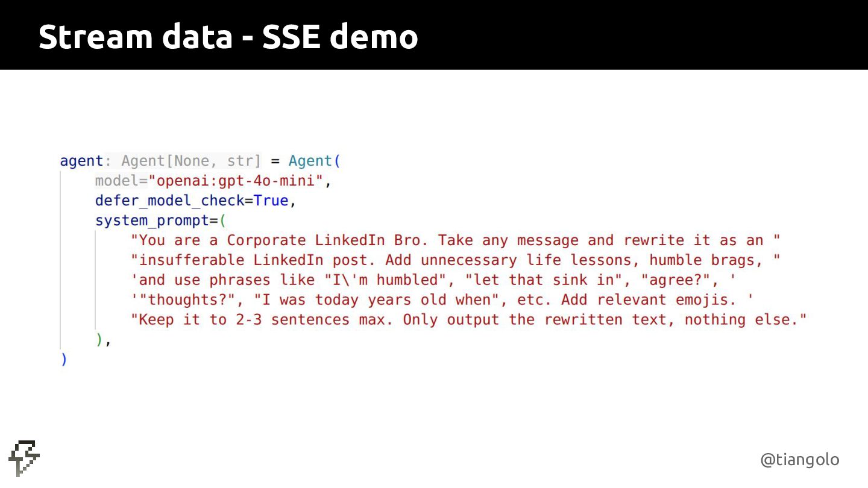The height and width of the screenshot is (488, 868).
Task: Click the line starting 'You are a Corporate LinkedIn Bro'
Action: 455,240
